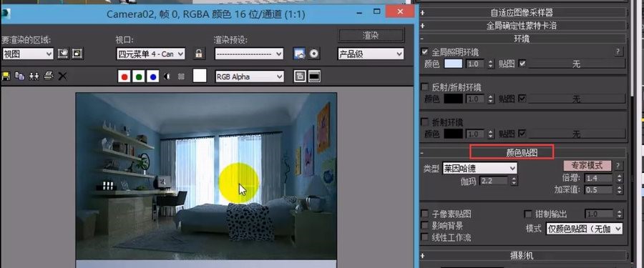
Task: Click the 渲染 render button
Action: point(371,36)
